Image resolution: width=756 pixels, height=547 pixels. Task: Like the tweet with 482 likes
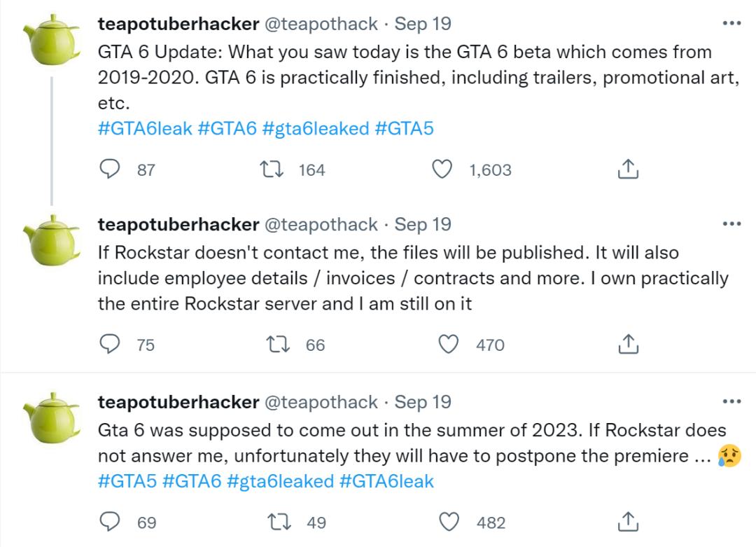tap(448, 522)
